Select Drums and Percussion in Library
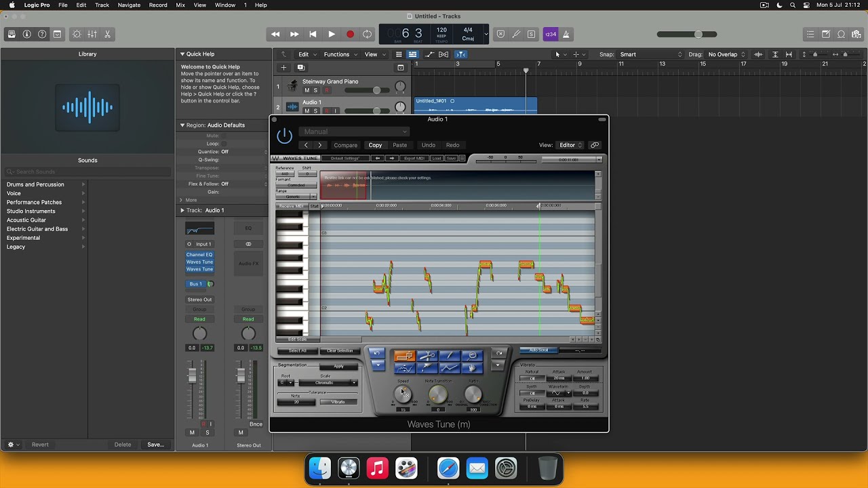 pyautogui.click(x=35, y=184)
